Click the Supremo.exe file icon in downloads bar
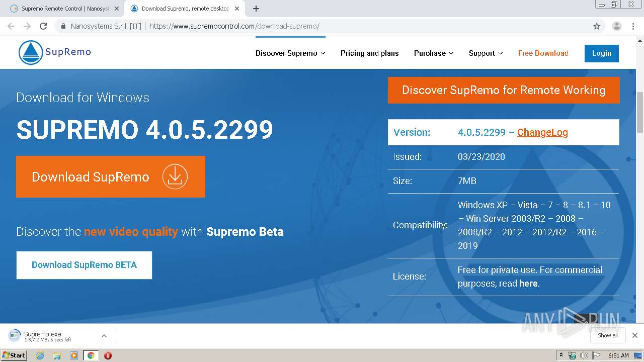Image resolution: width=644 pixels, height=362 pixels. (x=15, y=335)
